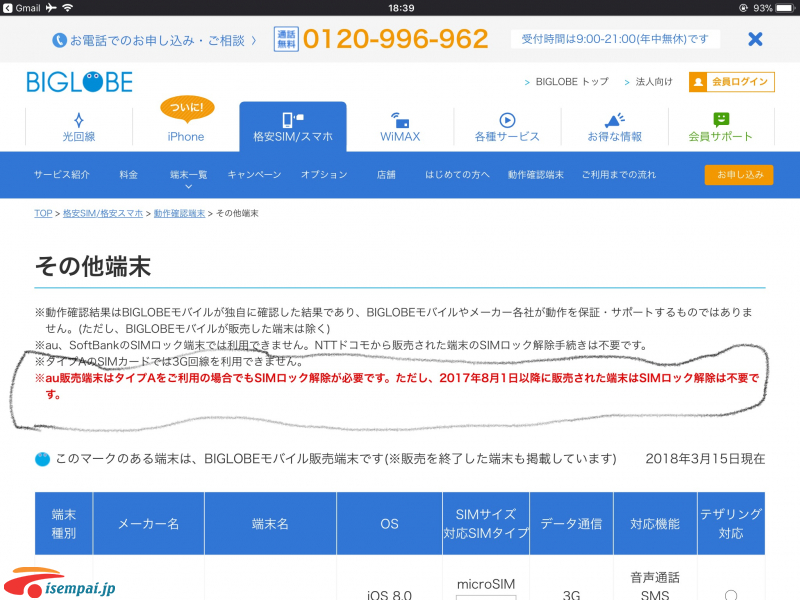The image size is (800, 600).
Task: Tap the テザリング対応 column header
Action: pyautogui.click(x=731, y=523)
